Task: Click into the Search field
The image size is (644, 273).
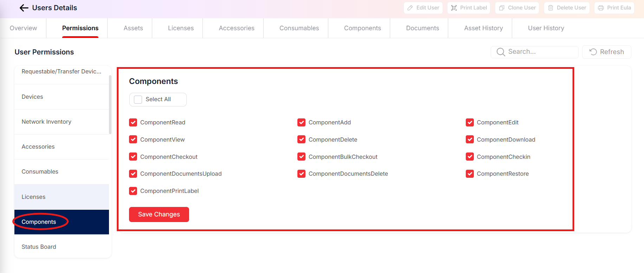Action: click(535, 52)
